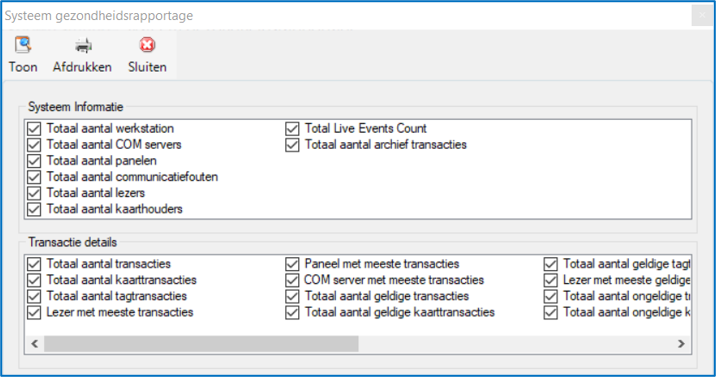
Task: Uncheck Totaal aantal archief transacties
Action: coord(292,145)
